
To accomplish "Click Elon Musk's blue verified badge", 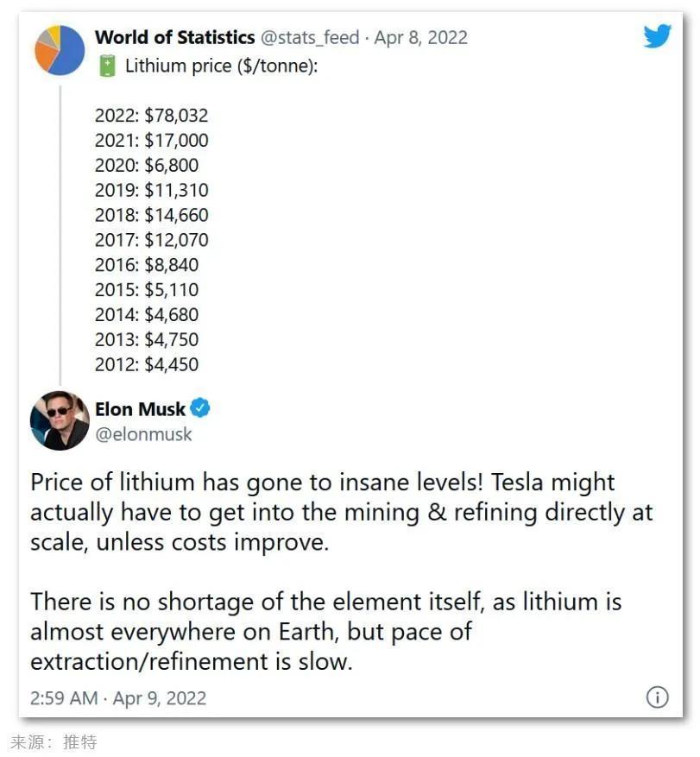I will pos(200,408).
